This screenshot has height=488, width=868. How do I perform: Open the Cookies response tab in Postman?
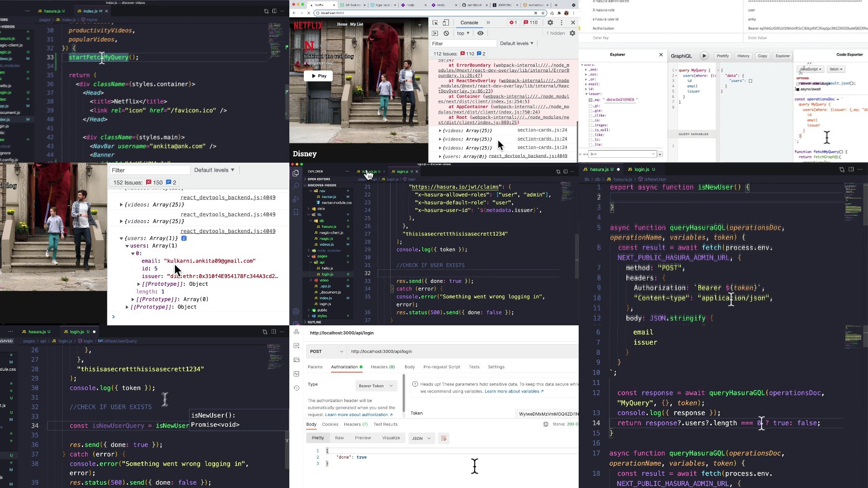tap(330, 424)
